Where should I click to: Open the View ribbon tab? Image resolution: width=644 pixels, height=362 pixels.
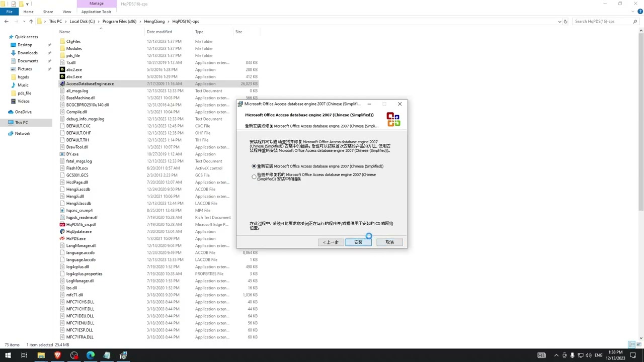tap(67, 12)
